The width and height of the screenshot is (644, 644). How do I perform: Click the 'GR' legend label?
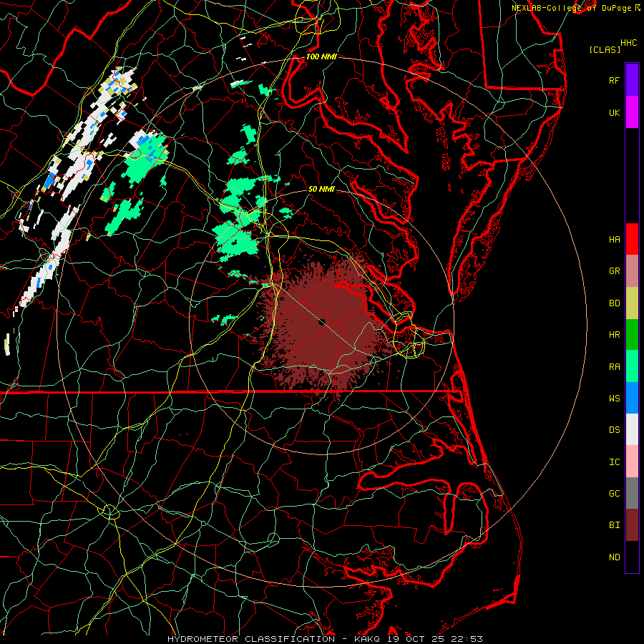pos(615,271)
